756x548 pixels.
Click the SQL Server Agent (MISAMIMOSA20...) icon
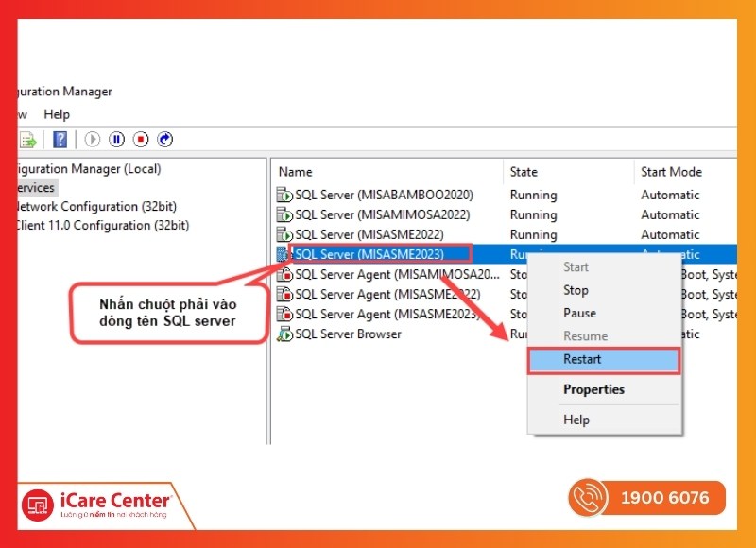(284, 274)
